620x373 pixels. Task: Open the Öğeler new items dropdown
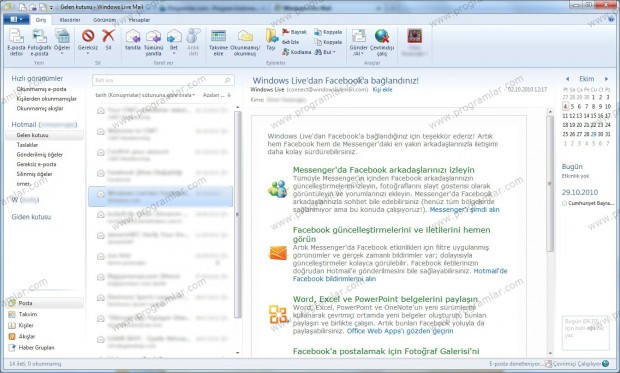[62, 42]
